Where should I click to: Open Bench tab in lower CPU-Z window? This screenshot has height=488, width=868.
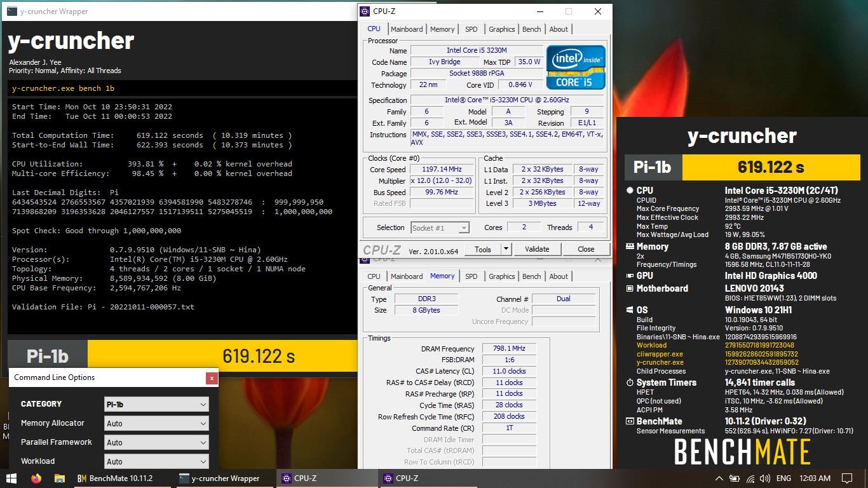pos(532,276)
